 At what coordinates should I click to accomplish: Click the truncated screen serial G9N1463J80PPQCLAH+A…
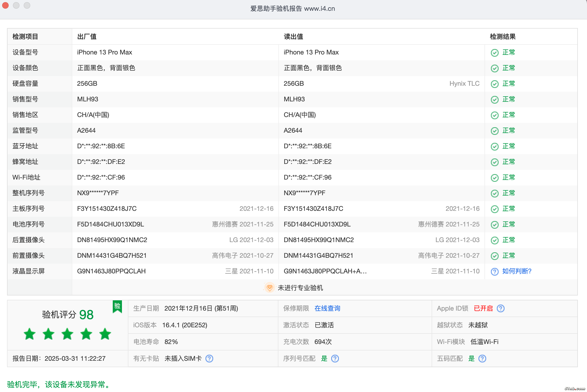(x=325, y=271)
